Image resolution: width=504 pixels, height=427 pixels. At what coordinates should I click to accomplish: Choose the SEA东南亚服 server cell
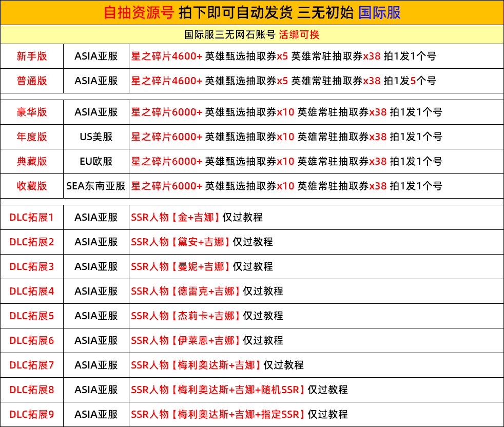click(96, 186)
